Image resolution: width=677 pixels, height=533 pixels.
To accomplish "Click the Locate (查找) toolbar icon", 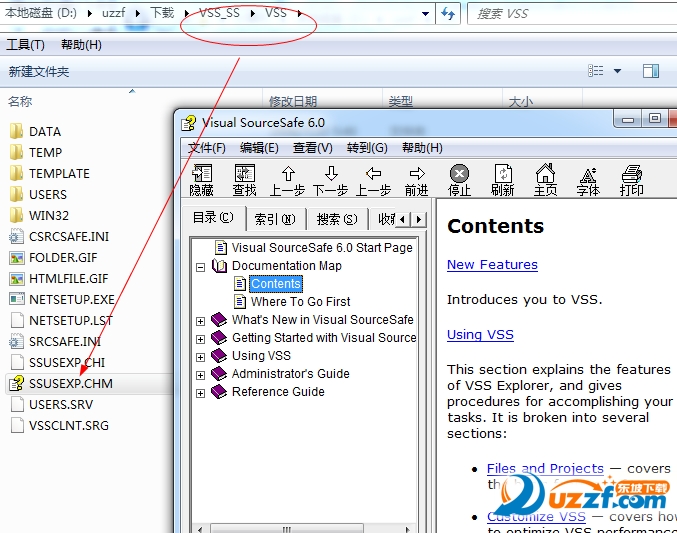I will (x=244, y=180).
